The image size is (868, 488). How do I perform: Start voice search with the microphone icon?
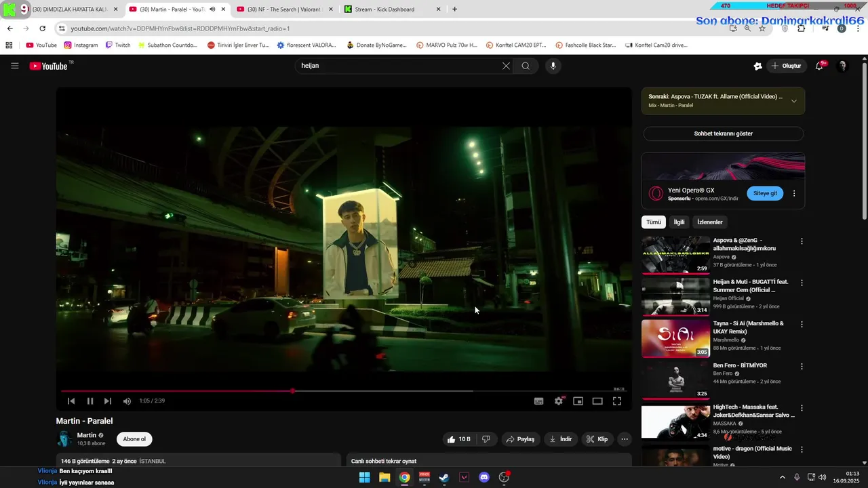tap(553, 66)
